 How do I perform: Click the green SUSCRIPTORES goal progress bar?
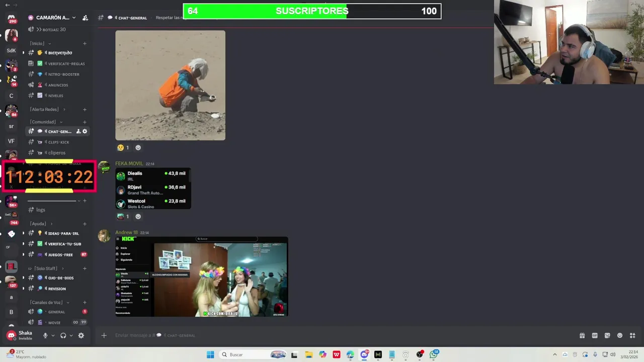pyautogui.click(x=312, y=11)
